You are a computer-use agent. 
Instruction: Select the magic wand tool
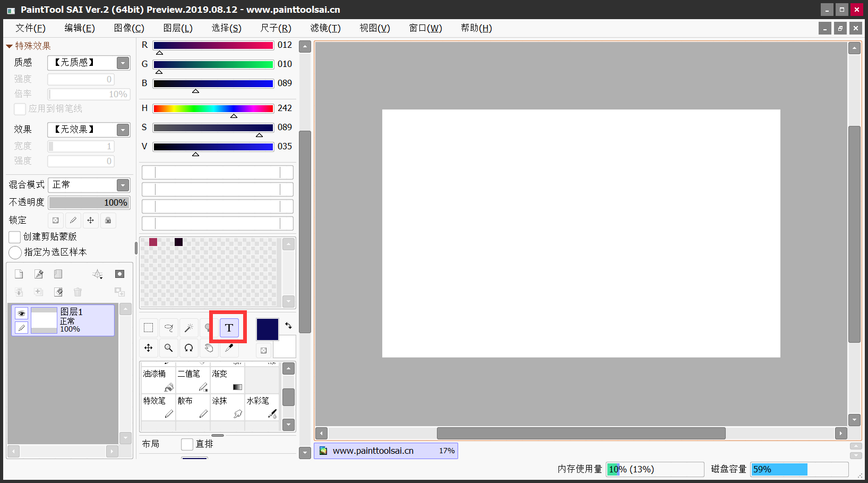coord(188,328)
